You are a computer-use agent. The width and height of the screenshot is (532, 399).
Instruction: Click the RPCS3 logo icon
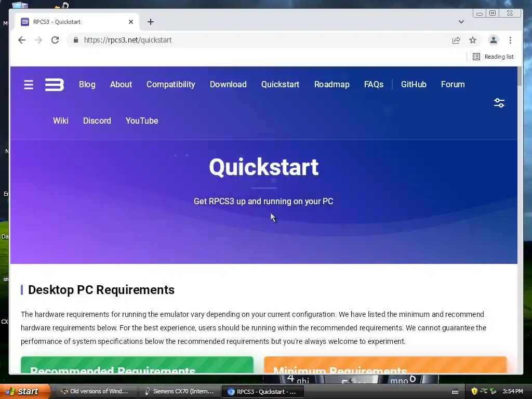coord(54,85)
